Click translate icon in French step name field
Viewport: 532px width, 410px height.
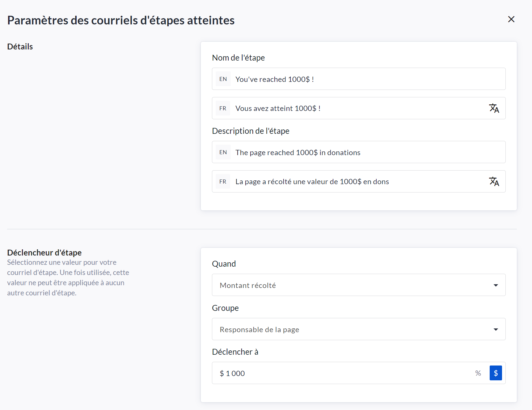pyautogui.click(x=494, y=108)
